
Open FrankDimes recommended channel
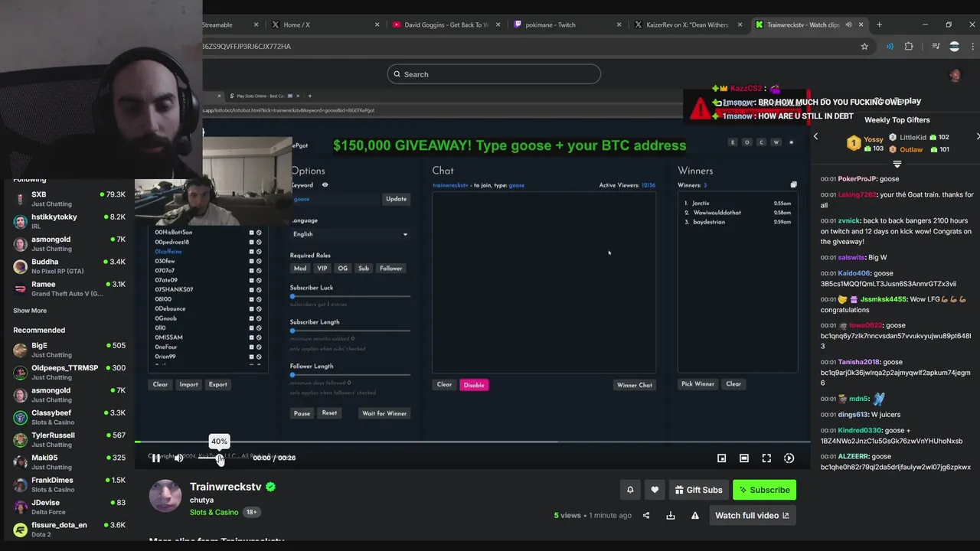(69, 484)
